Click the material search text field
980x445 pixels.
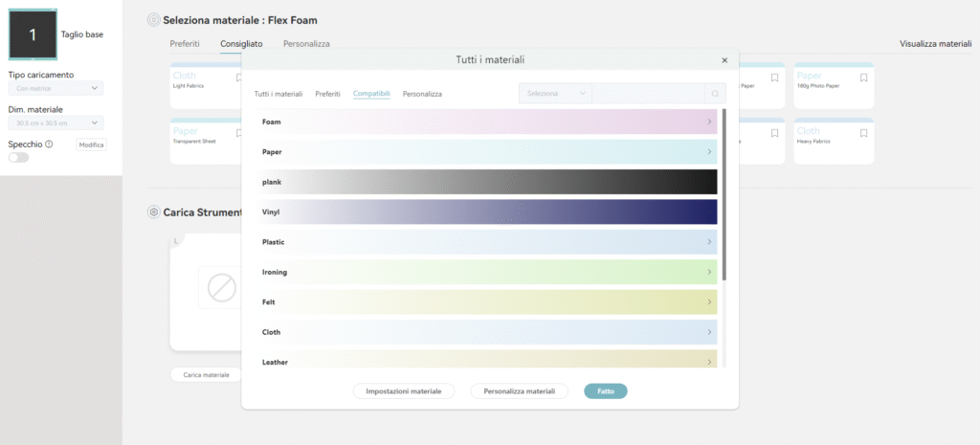pyautogui.click(x=647, y=94)
